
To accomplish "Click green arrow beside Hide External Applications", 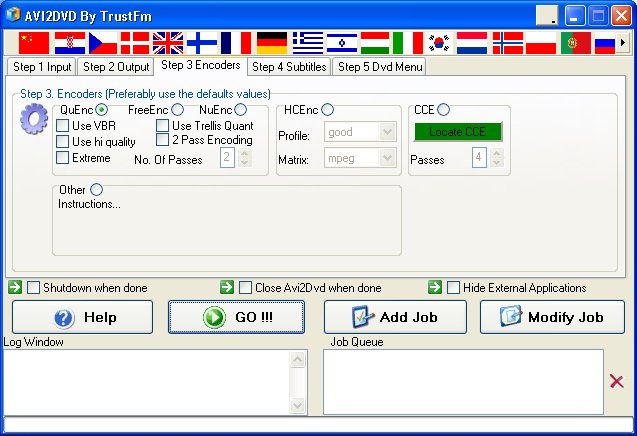I will [x=435, y=287].
